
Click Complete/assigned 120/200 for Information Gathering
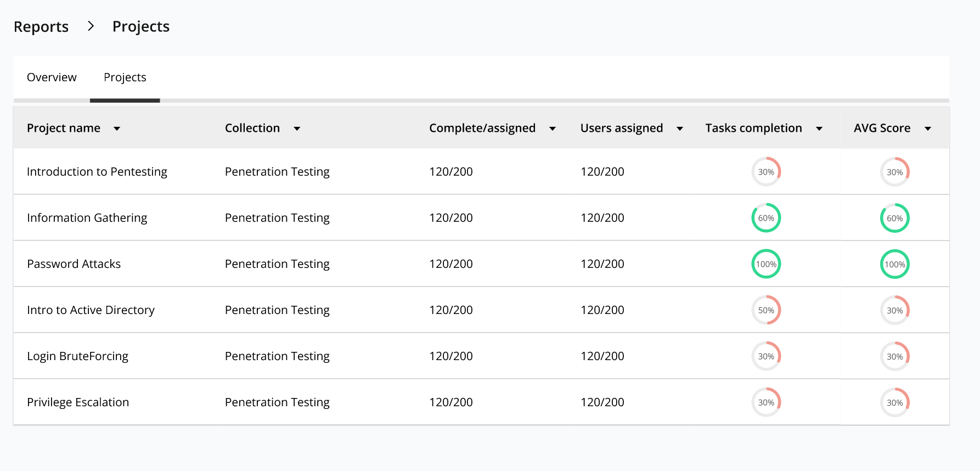pyautogui.click(x=451, y=218)
